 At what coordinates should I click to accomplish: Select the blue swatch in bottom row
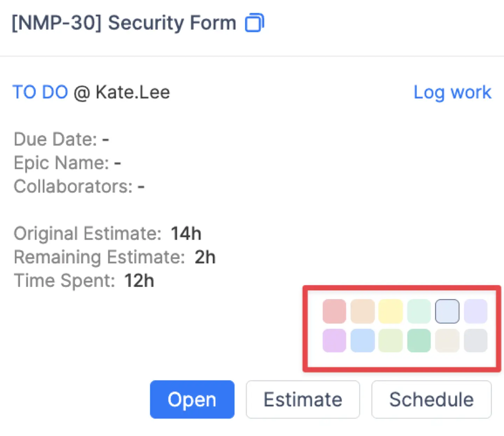[x=363, y=341]
